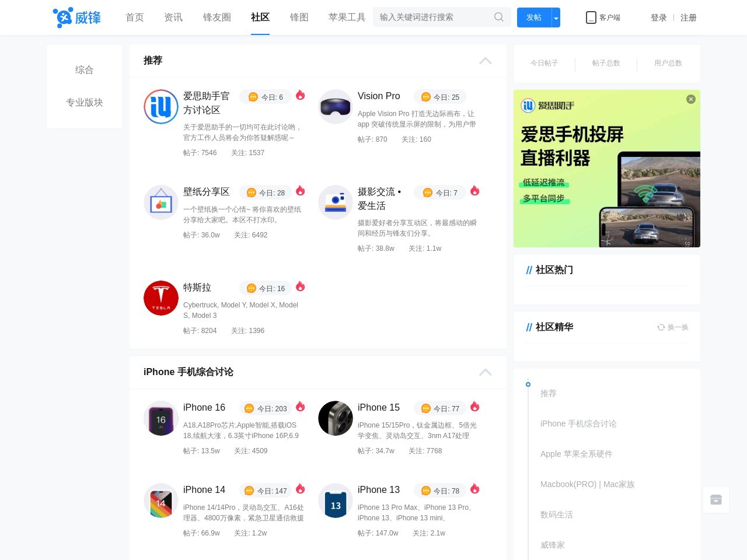Click the Vision Pro headset forum icon
The height and width of the screenshot is (560, 747).
point(335,107)
